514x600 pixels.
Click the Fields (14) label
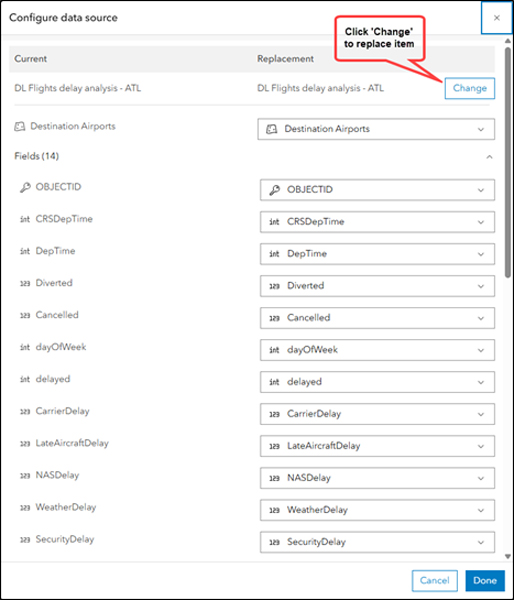[x=36, y=156]
